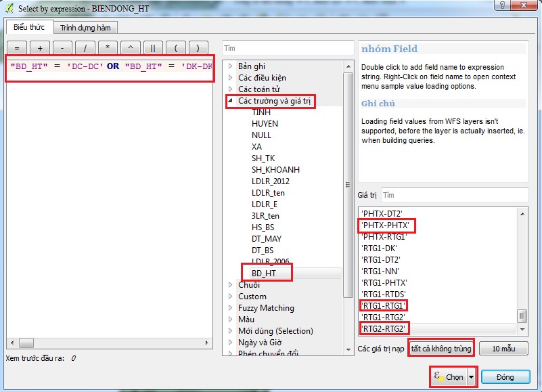Click the Giá trị search field

pyautogui.click(x=455, y=195)
